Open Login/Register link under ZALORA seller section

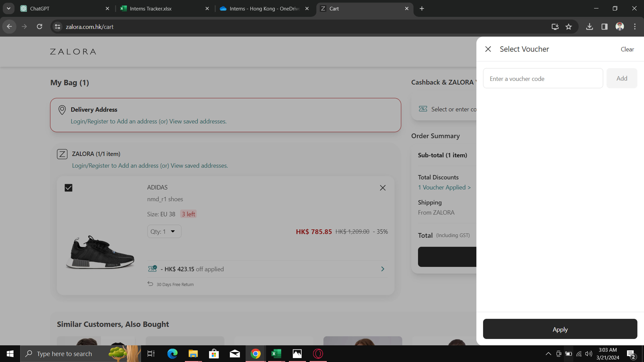point(150,166)
